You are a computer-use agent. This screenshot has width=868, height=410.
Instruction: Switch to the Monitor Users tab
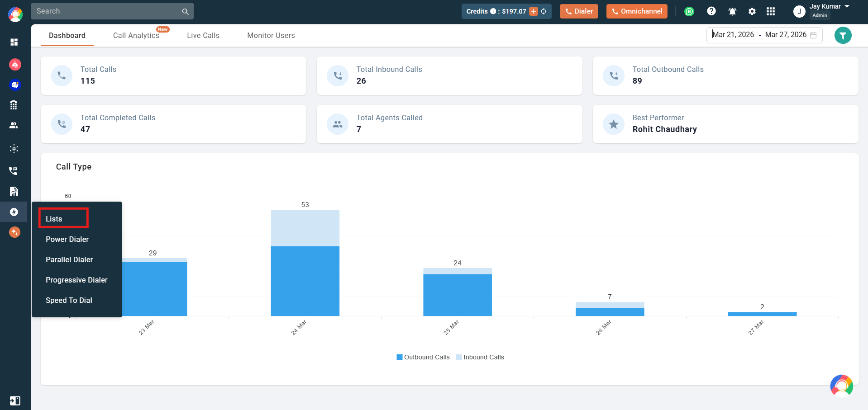pyautogui.click(x=271, y=35)
